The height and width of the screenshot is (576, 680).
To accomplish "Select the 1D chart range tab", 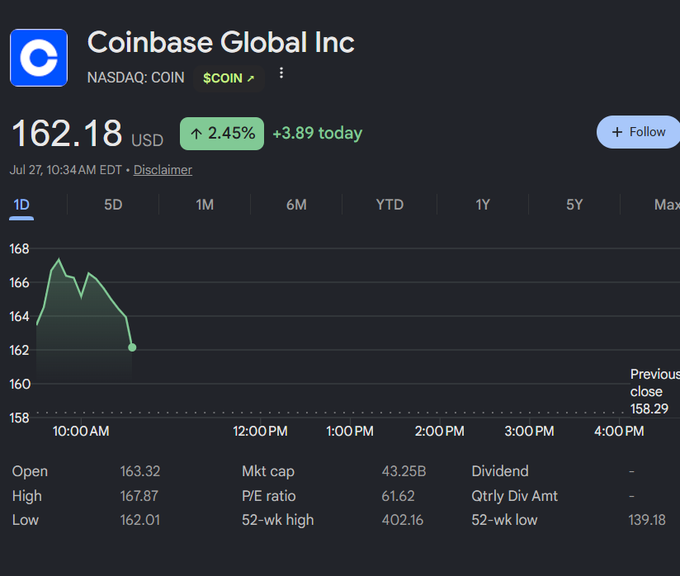I will point(21,205).
